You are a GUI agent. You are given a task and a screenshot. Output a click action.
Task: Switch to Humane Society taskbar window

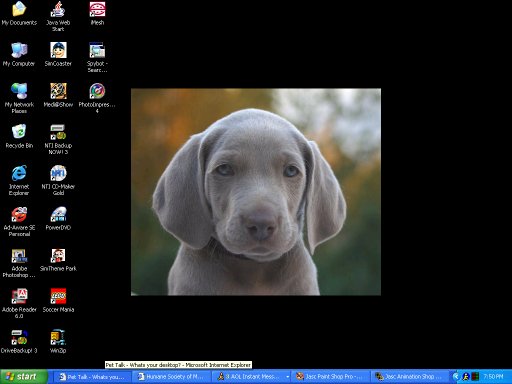click(171, 377)
